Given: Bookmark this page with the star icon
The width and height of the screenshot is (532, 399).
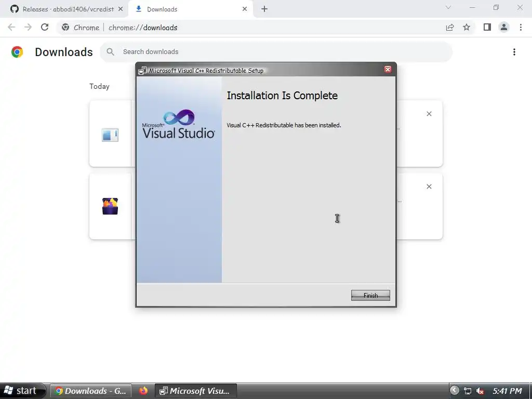Looking at the screenshot, I should (x=467, y=28).
